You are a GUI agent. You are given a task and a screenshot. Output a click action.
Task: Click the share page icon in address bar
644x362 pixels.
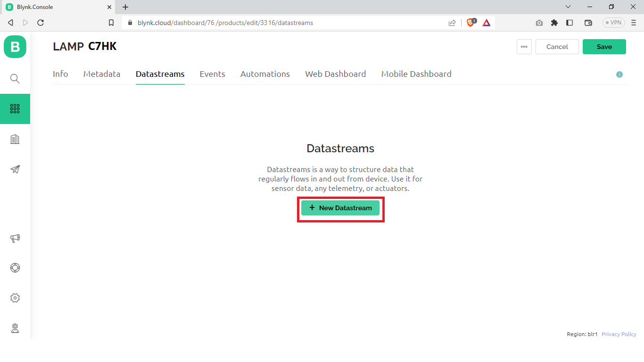pyautogui.click(x=452, y=23)
